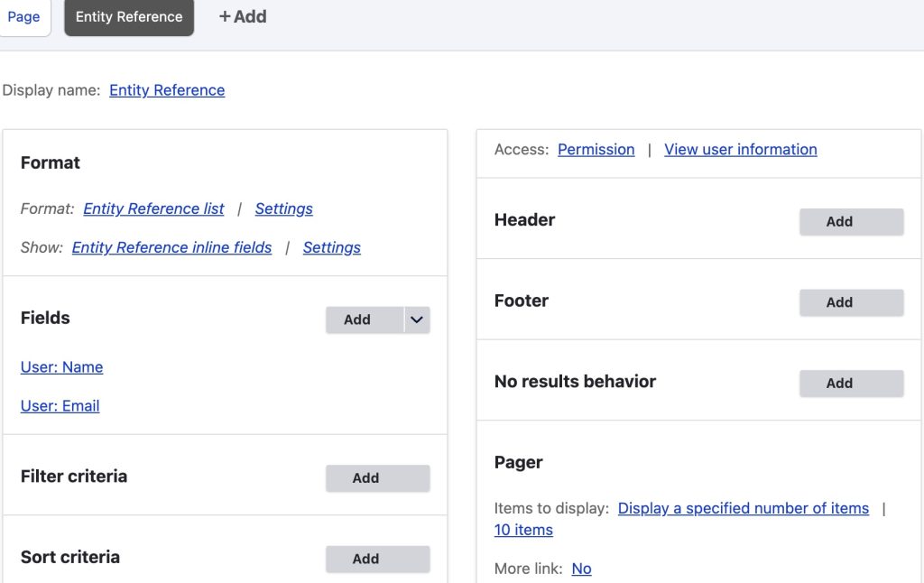Open View user information link
The width and height of the screenshot is (924, 583).
740,150
